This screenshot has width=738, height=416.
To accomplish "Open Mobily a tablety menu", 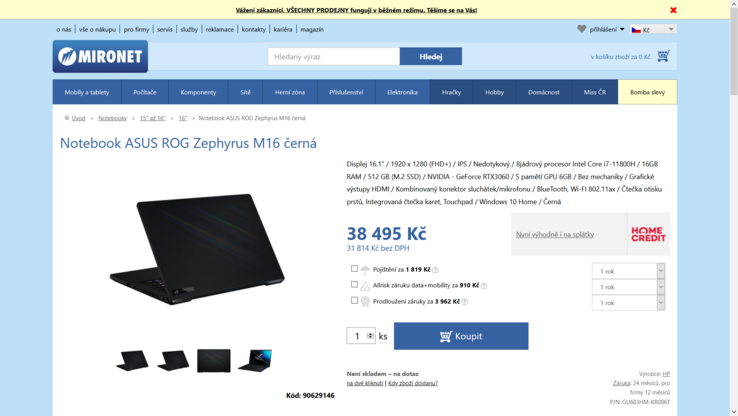I will point(87,92).
